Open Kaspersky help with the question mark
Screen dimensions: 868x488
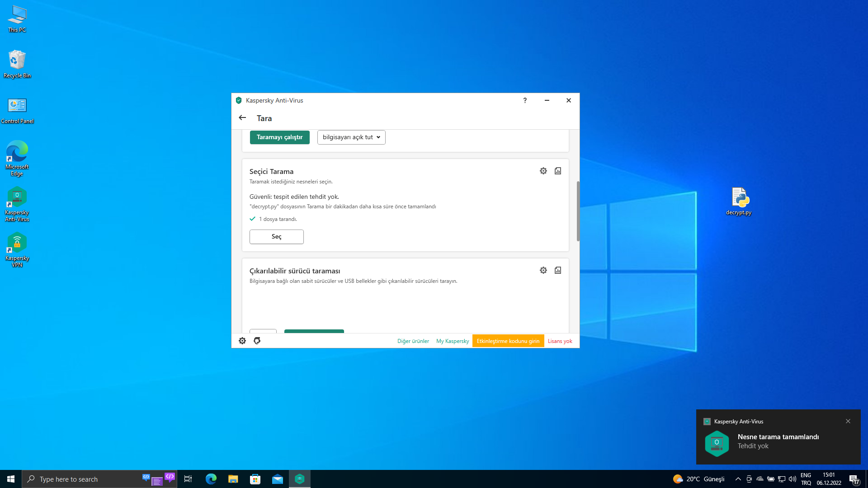point(525,100)
